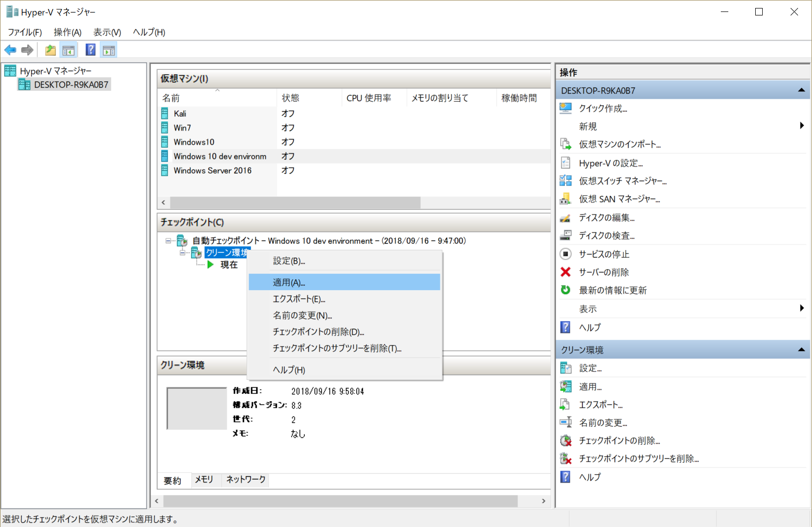Sort by 稼働時間 column header
The width and height of the screenshot is (812, 527).
click(524, 98)
